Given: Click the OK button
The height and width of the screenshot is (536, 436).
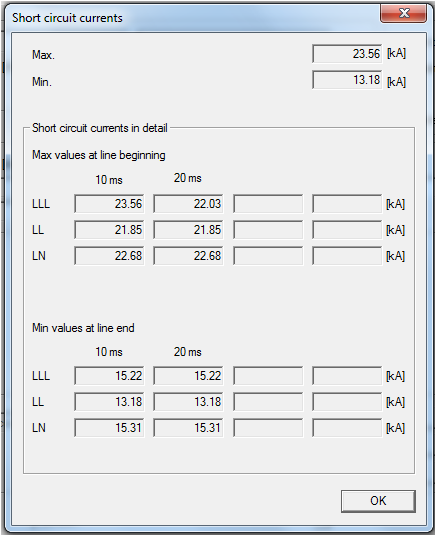Looking at the screenshot, I should click(378, 501).
